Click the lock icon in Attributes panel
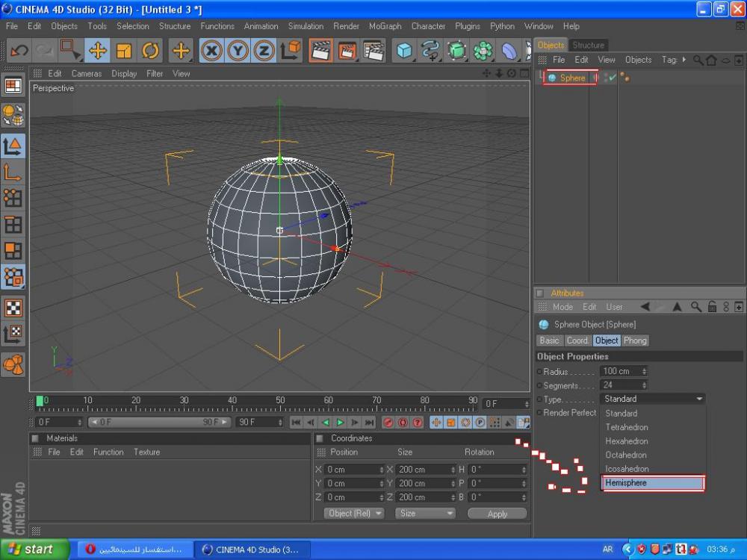747x560 pixels. coord(712,307)
